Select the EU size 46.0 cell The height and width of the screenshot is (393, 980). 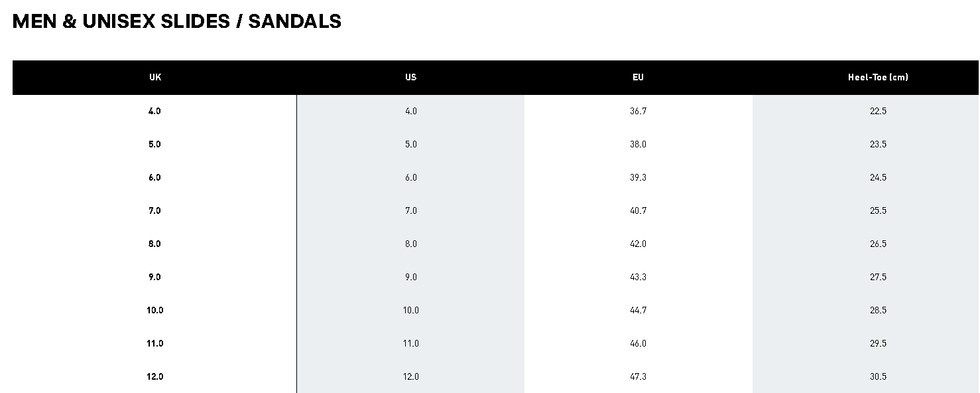pos(638,343)
